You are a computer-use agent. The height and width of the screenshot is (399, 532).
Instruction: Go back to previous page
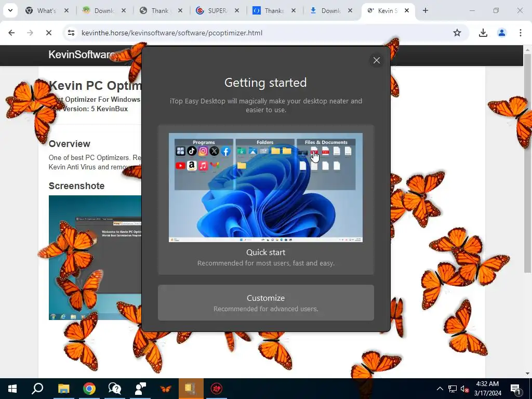(11, 33)
